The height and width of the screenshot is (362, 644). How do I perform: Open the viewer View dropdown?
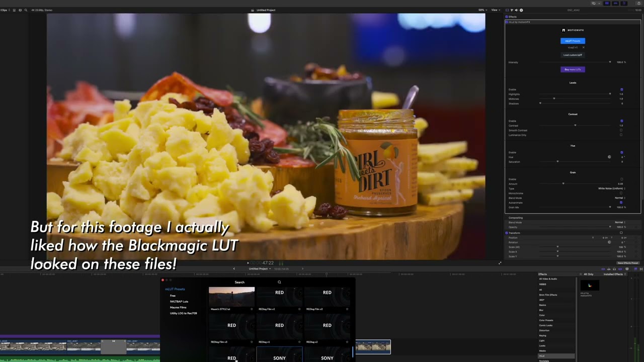(x=496, y=10)
